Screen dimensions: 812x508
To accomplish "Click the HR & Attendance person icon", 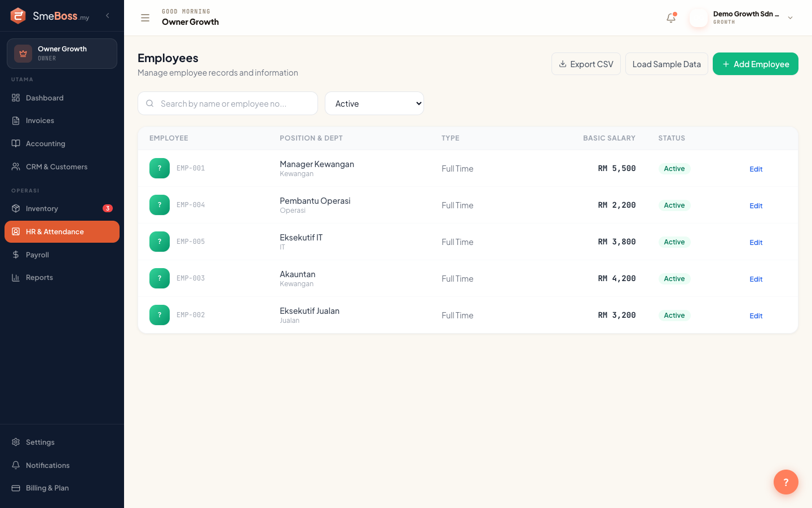I will point(16,231).
